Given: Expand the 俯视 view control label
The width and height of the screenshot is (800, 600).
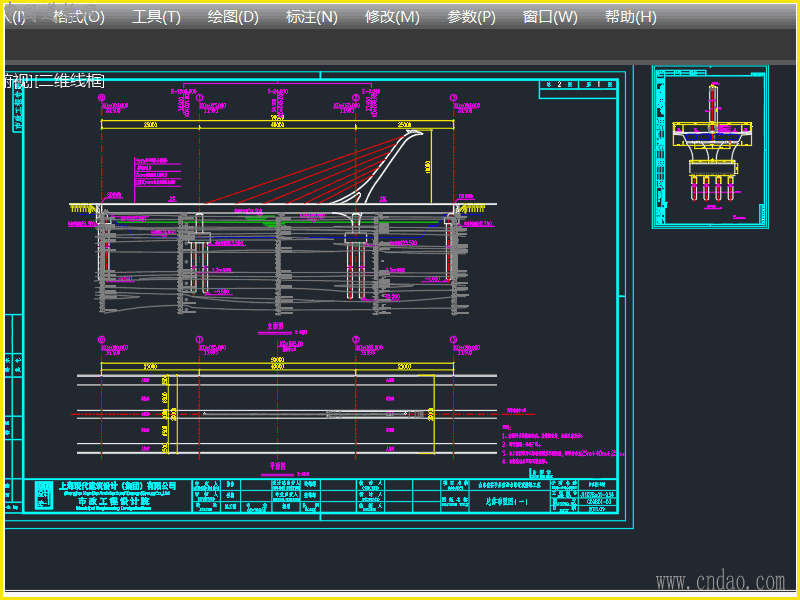Looking at the screenshot, I should 16,81.
